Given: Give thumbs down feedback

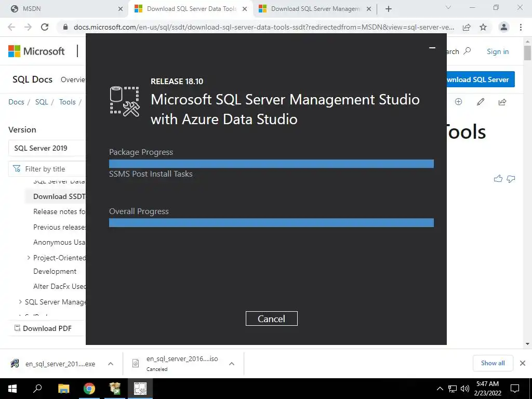Looking at the screenshot, I should (511, 179).
